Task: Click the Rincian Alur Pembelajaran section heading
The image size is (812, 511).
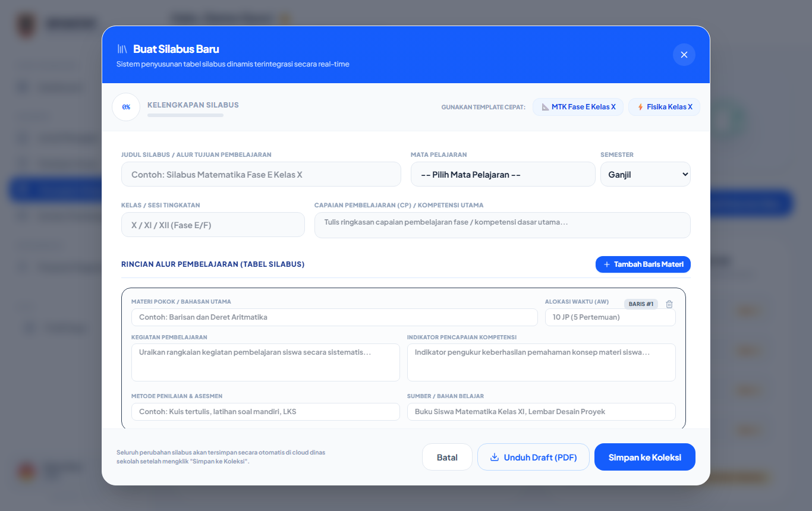Action: (213, 264)
